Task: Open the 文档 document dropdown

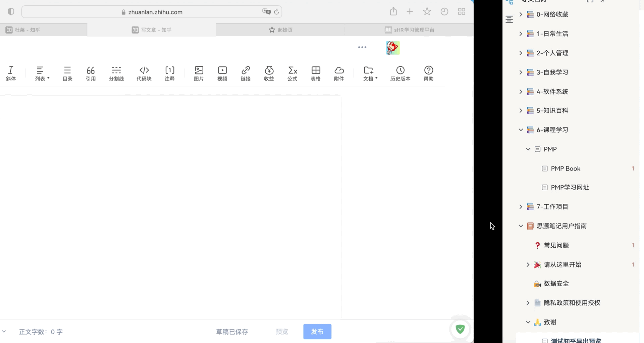Action: click(370, 73)
